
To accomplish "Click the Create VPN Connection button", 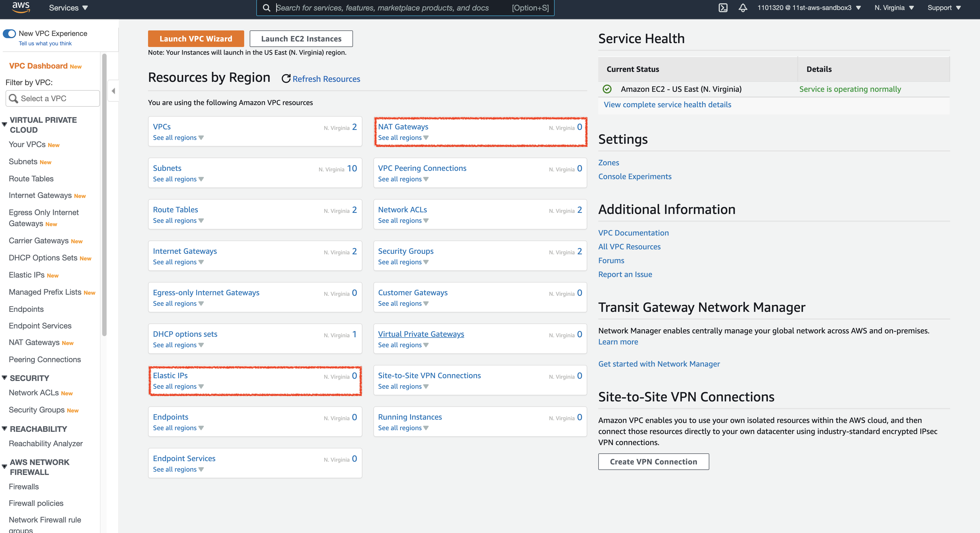I will click(x=653, y=462).
